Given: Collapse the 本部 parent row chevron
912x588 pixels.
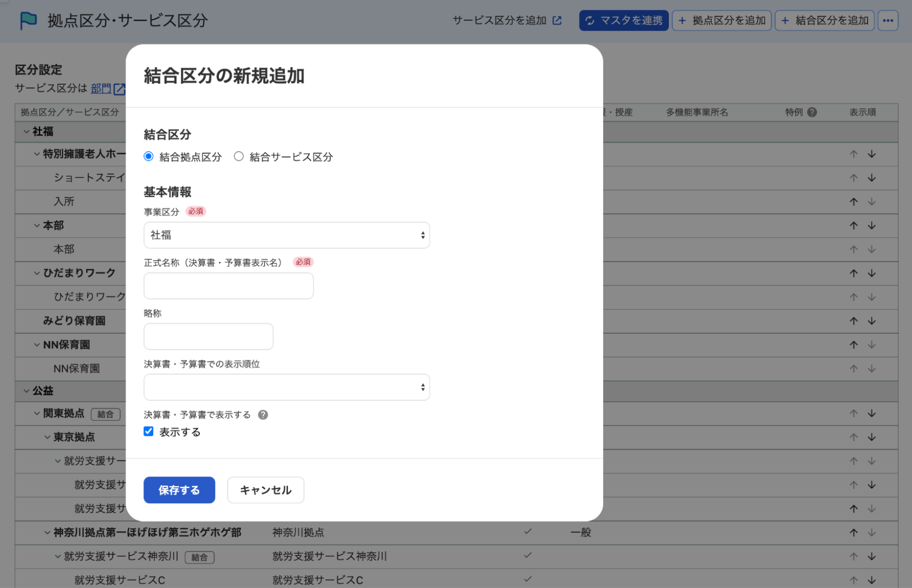Looking at the screenshot, I should [x=37, y=225].
